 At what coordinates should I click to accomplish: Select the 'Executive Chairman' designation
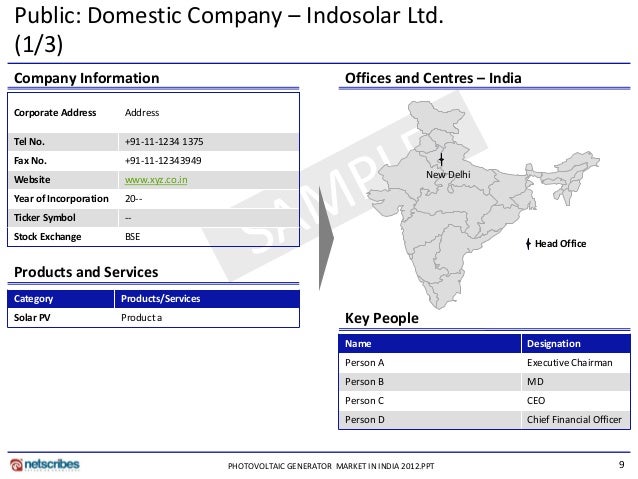[570, 363]
